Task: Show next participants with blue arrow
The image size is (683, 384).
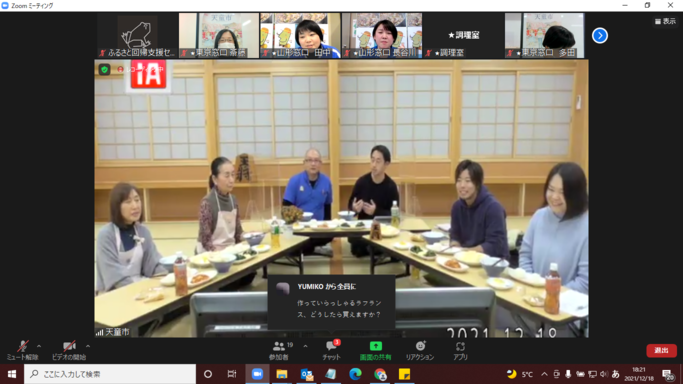Action: [x=600, y=35]
